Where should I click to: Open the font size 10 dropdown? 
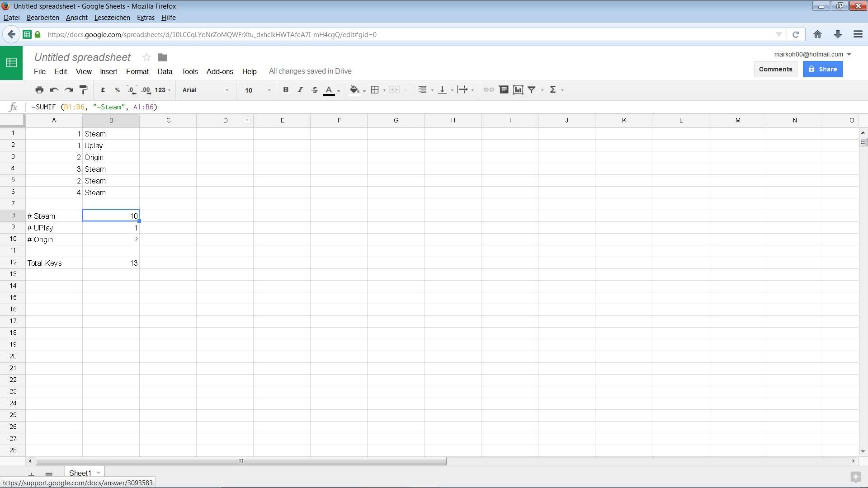[x=257, y=90]
